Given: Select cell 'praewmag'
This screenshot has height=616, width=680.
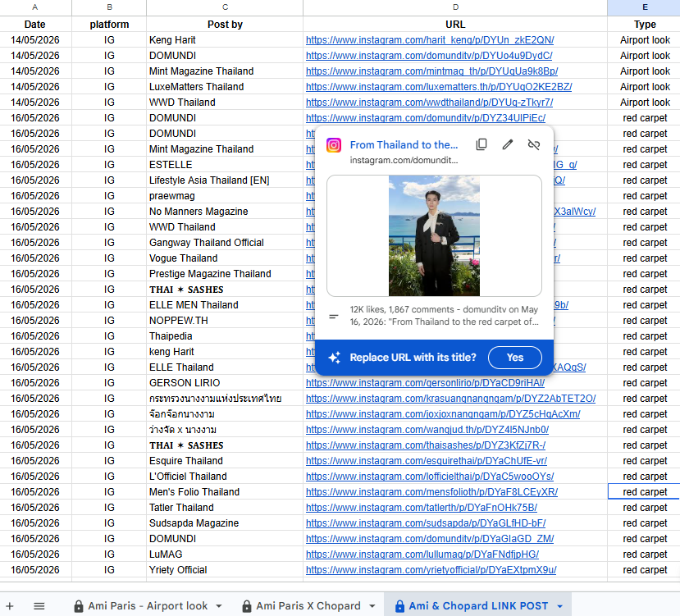Looking at the screenshot, I should point(225,196).
